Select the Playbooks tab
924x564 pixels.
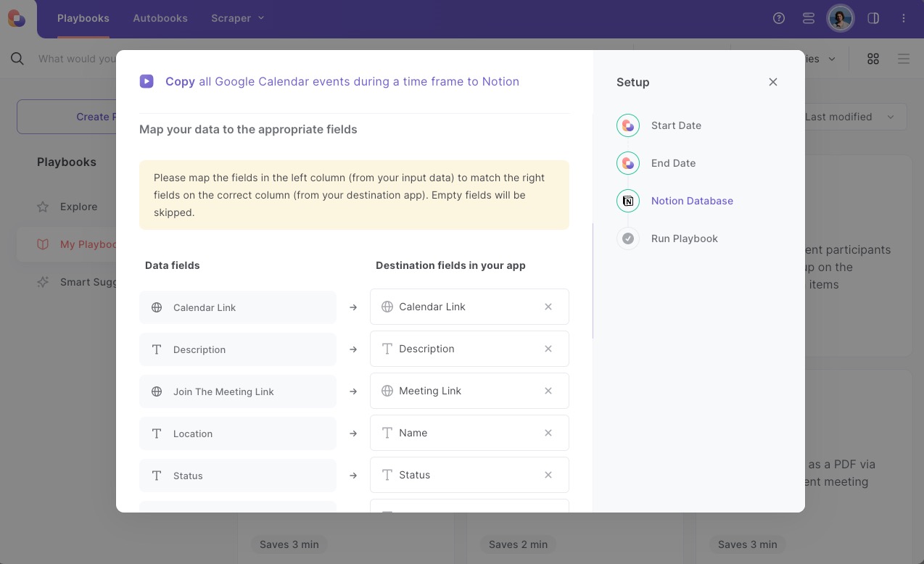click(x=83, y=18)
